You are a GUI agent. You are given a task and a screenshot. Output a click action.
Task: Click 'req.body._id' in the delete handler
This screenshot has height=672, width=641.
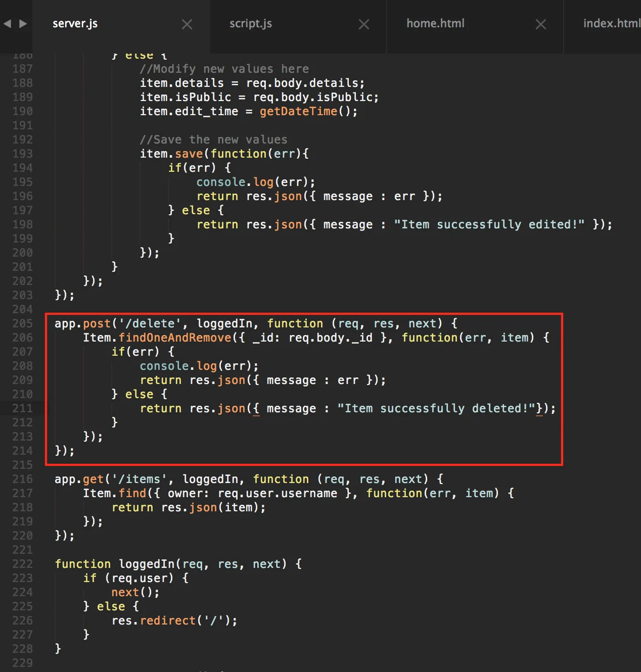point(331,338)
